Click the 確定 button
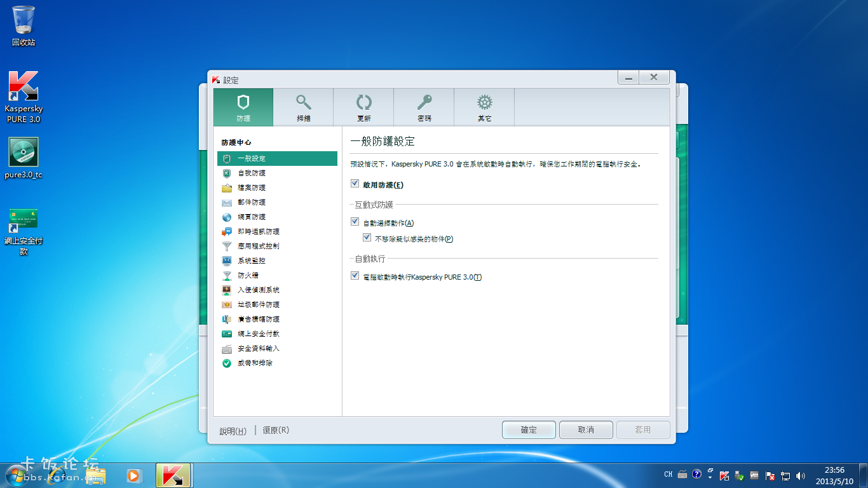The height and width of the screenshot is (488, 868). [x=529, y=430]
